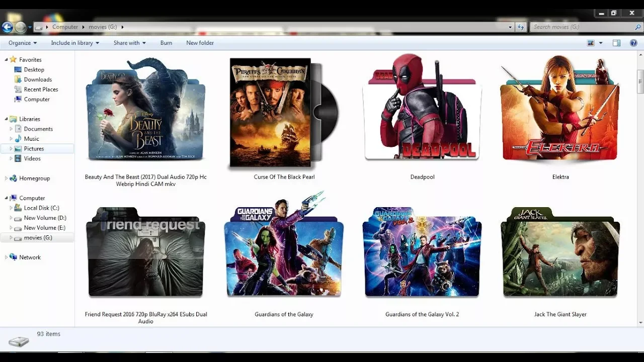The height and width of the screenshot is (362, 644).
Task: Click the New Volume (D:) drive icon
Action: [18, 218]
